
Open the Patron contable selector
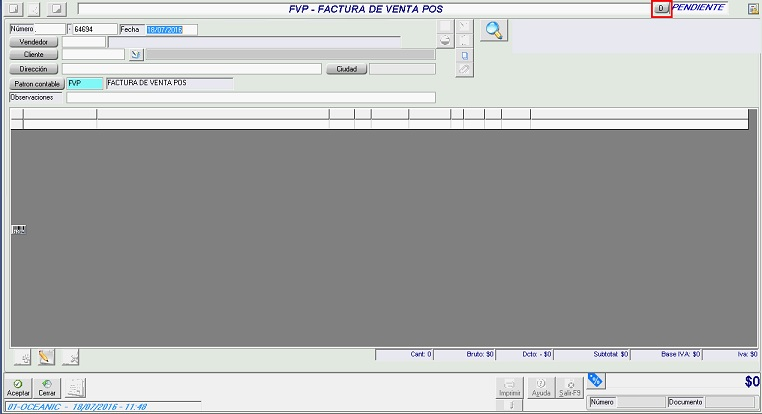click(x=36, y=84)
